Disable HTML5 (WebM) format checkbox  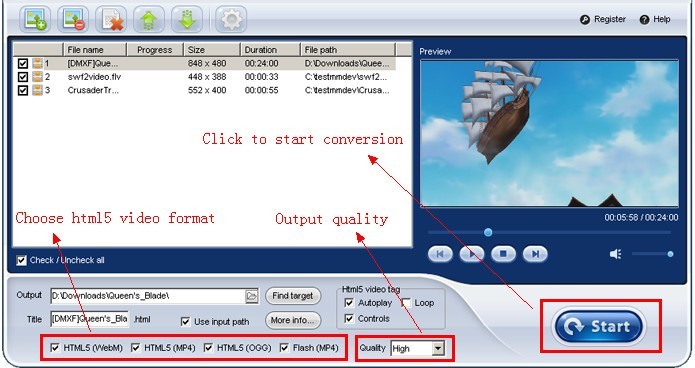(55, 348)
